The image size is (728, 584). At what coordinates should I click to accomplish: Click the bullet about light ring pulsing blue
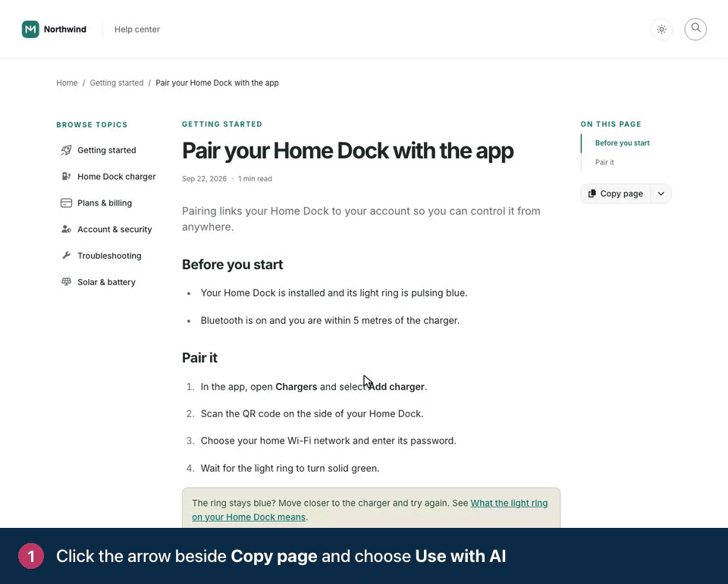(x=334, y=293)
